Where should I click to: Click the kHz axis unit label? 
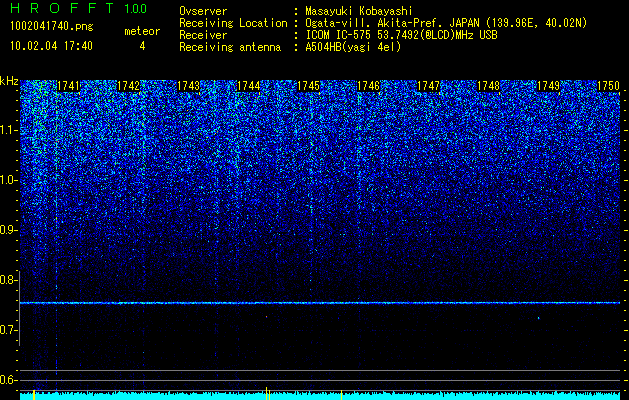(9, 81)
